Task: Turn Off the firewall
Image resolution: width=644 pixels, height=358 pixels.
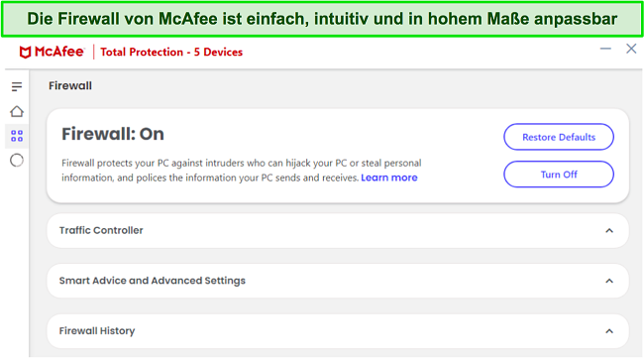Action: click(559, 175)
